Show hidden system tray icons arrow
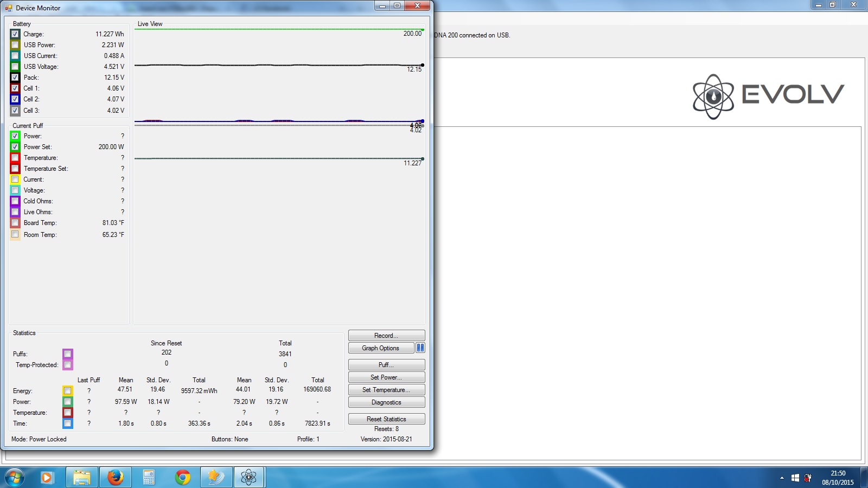Image resolution: width=868 pixels, height=488 pixels. pos(782,478)
